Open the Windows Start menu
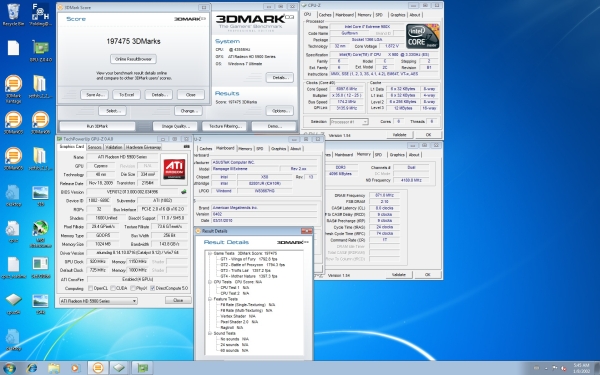 tap(9, 368)
